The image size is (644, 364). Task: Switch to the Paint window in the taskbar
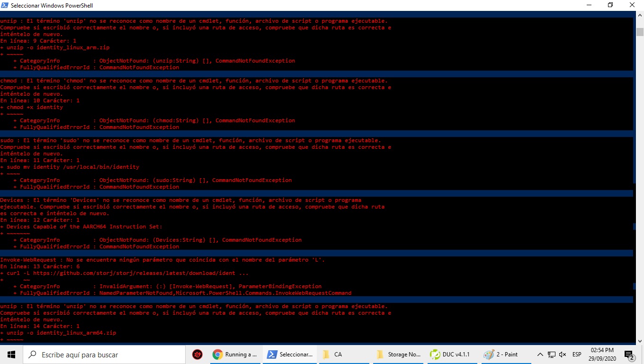click(502, 354)
